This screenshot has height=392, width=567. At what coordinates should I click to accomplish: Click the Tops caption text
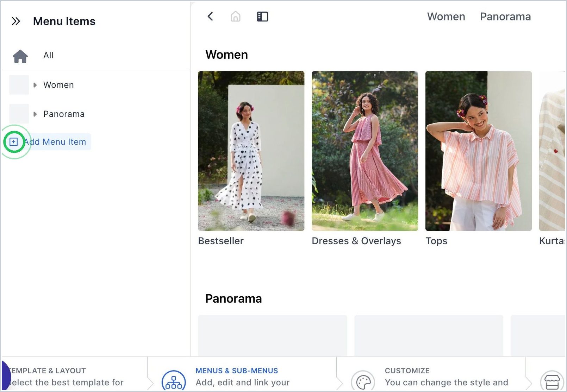coord(436,241)
